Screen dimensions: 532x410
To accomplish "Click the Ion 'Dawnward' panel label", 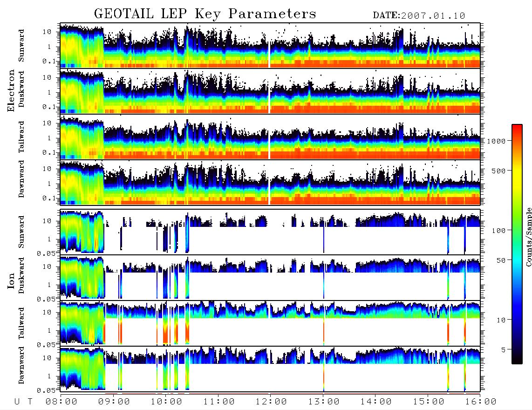I will coord(21,365).
